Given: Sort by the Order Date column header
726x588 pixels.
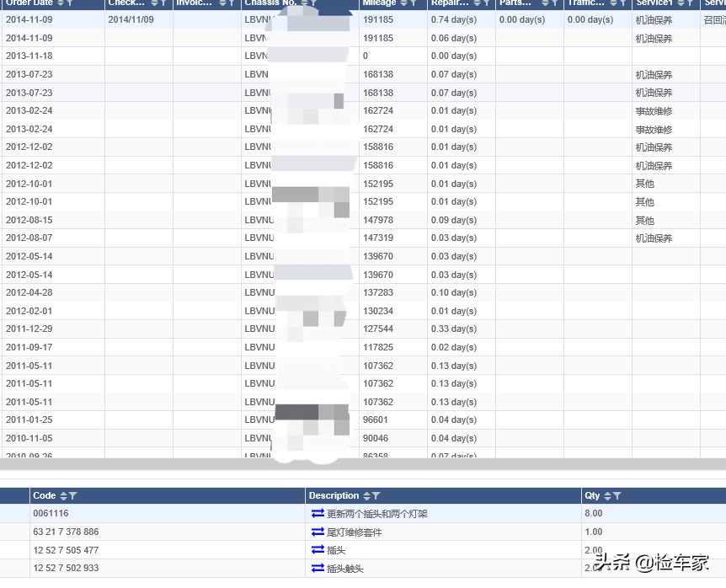Looking at the screenshot, I should coord(29,3).
